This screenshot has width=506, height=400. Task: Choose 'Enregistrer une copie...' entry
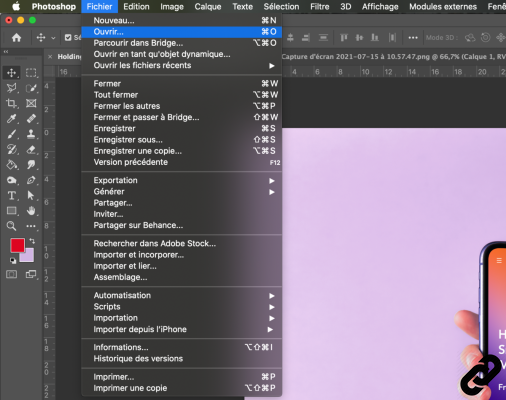click(x=182, y=151)
